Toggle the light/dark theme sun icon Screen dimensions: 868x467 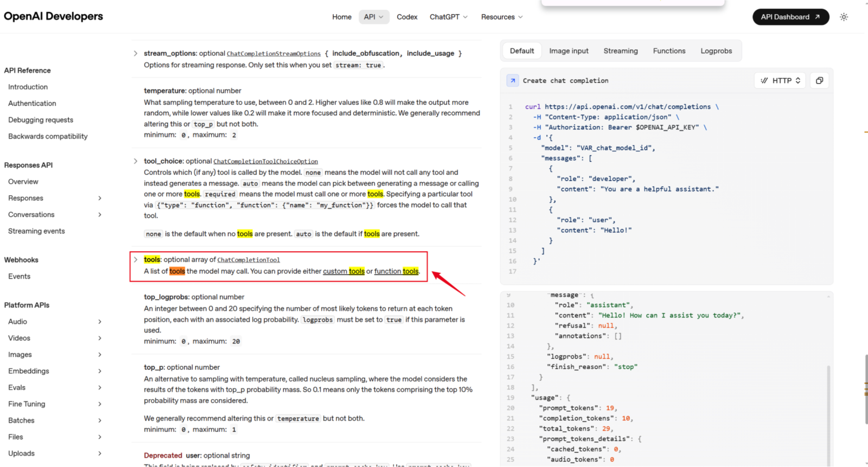click(x=844, y=17)
